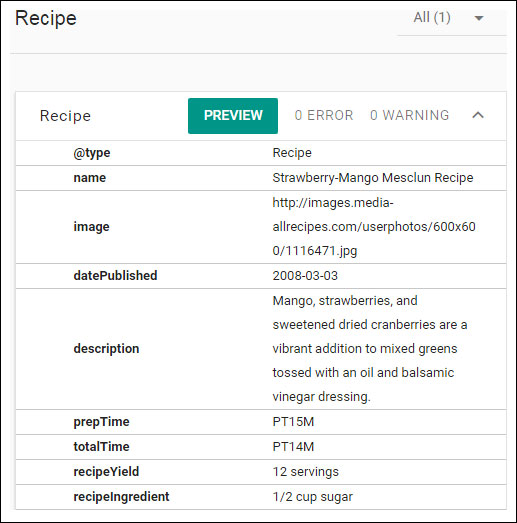Collapse the Recipe card with the chevron
This screenshot has width=517, height=523.
(478, 115)
